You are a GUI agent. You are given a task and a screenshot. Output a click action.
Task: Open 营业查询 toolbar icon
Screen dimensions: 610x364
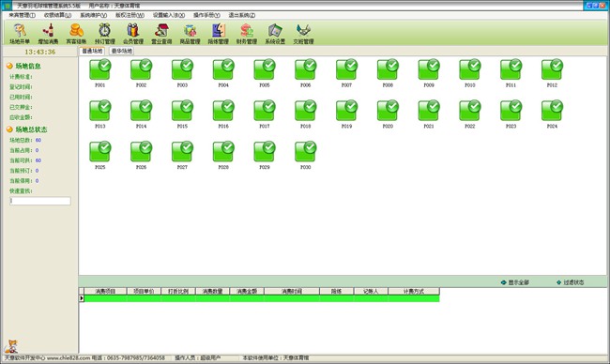tap(161, 34)
